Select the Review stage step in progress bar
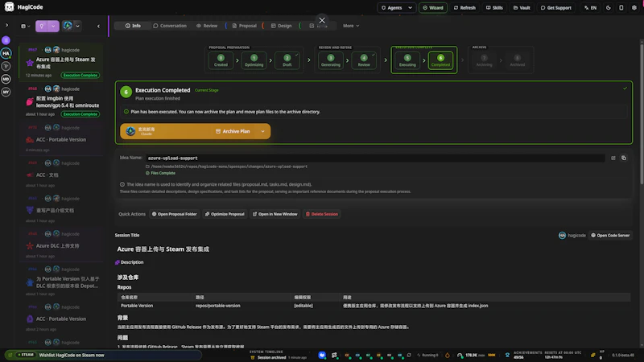The height and width of the screenshot is (362, 644). (x=364, y=60)
